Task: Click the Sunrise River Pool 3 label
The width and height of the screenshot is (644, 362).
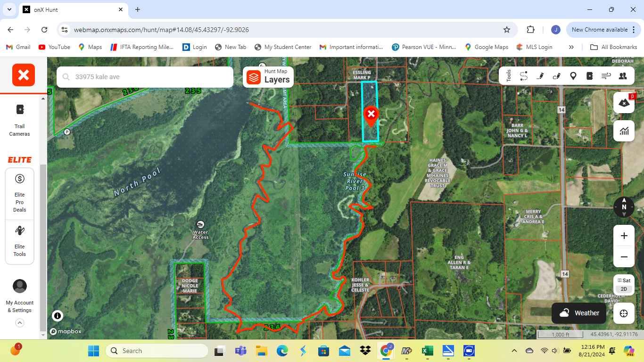Action: [355, 181]
